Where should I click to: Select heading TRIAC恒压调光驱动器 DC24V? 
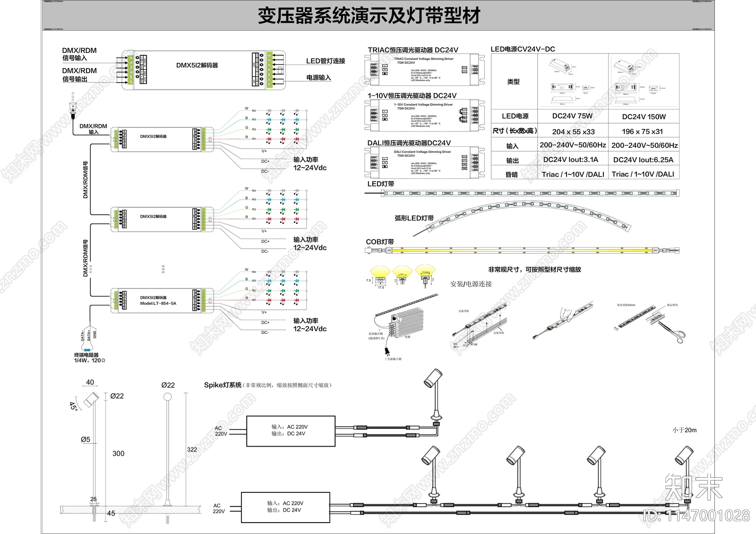(x=413, y=50)
